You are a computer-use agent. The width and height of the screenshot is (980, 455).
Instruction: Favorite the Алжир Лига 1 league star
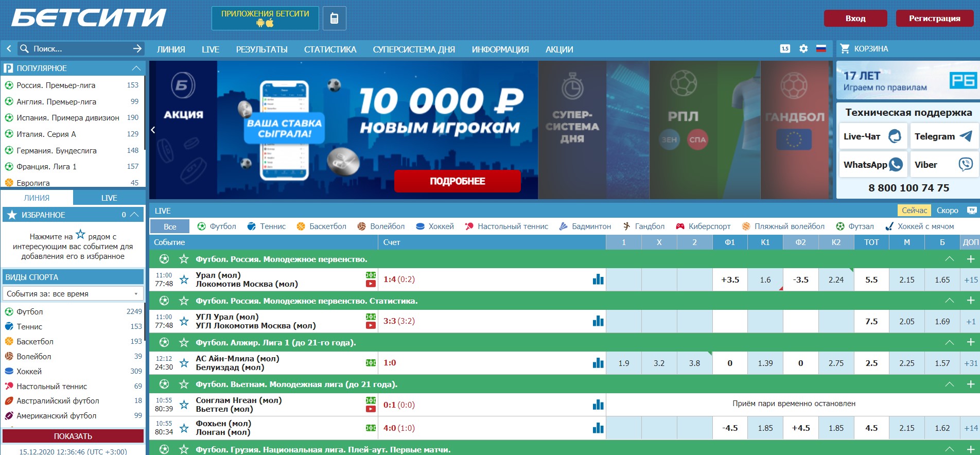point(183,342)
